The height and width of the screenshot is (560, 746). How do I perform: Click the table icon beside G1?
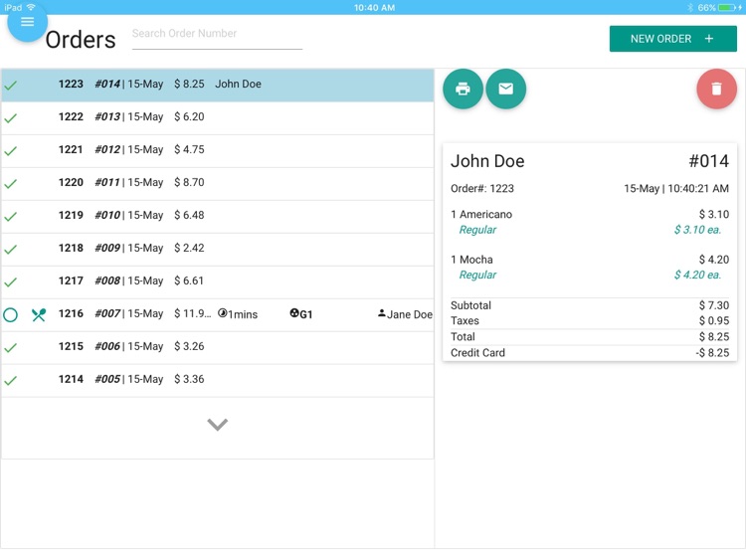294,313
